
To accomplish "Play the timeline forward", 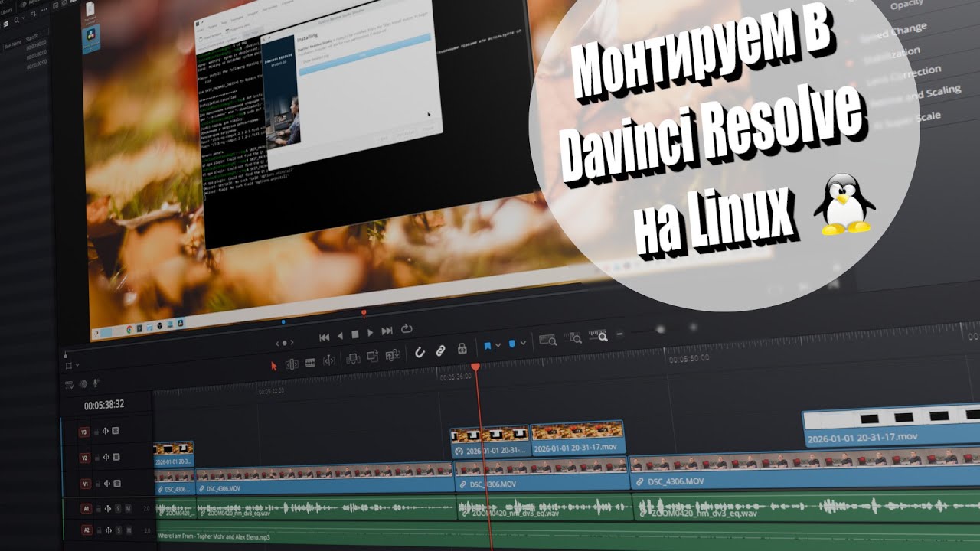I will click(371, 333).
